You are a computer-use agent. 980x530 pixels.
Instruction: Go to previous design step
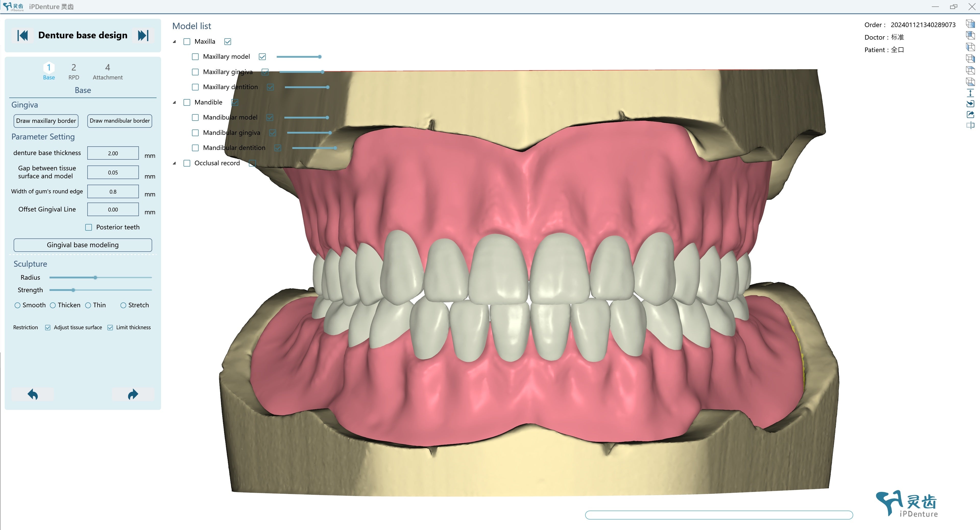coord(23,36)
